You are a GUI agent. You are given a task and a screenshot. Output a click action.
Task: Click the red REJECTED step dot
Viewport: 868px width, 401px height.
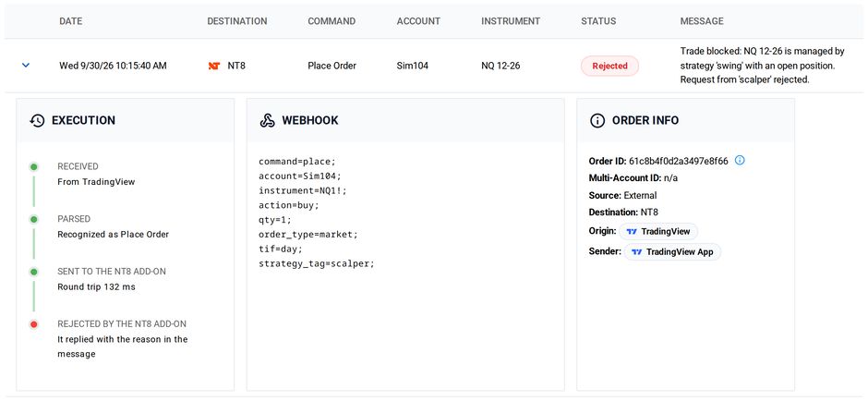click(34, 324)
